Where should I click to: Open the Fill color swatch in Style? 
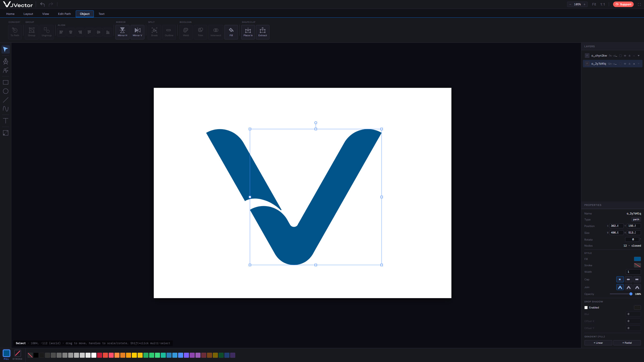click(x=637, y=259)
